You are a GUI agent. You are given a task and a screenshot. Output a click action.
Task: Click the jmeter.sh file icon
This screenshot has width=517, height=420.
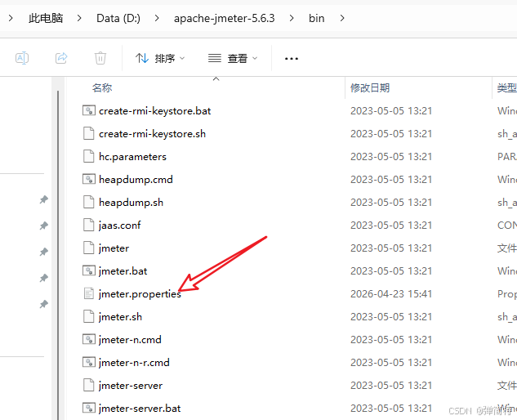point(89,316)
